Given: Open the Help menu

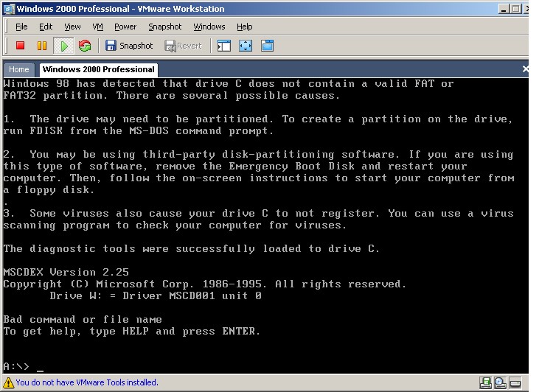Looking at the screenshot, I should pos(244,27).
